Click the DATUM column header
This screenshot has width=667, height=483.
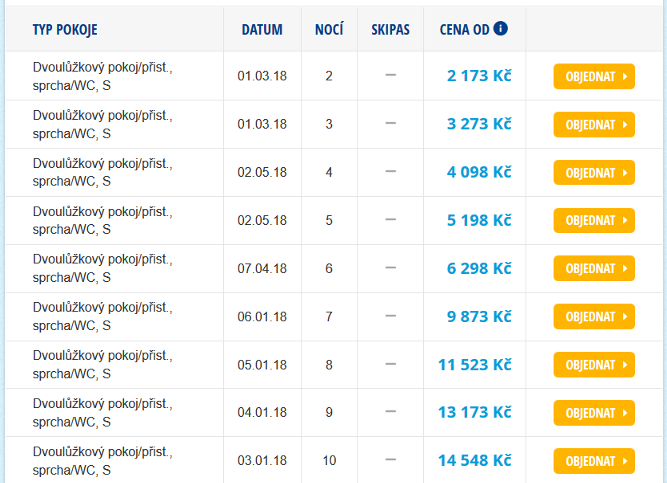pos(262,29)
